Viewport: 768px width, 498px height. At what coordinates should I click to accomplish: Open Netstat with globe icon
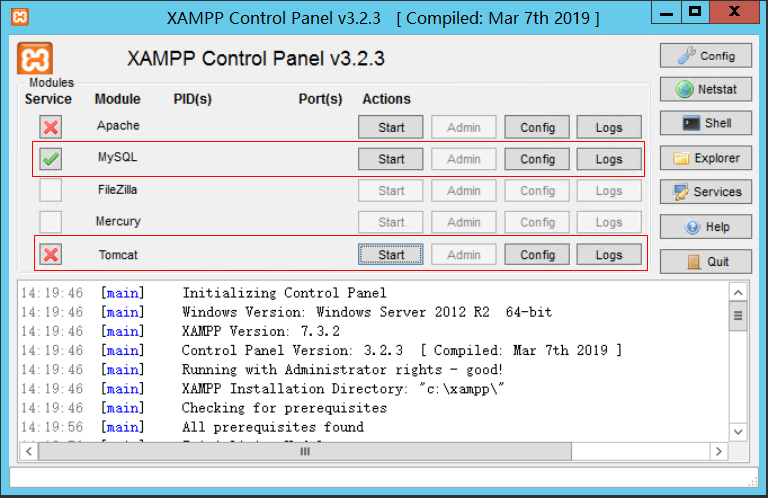(706, 89)
